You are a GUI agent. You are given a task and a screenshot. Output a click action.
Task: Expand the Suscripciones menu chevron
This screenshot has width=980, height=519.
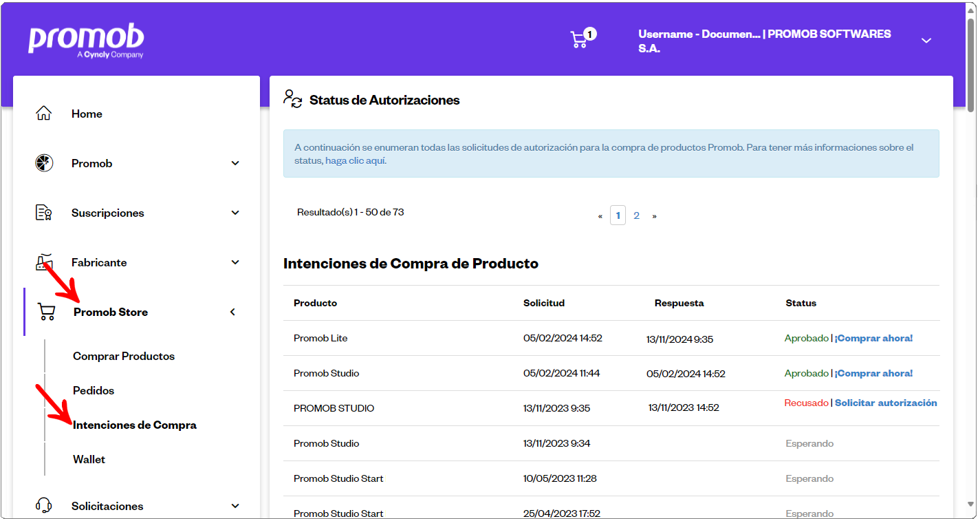(235, 213)
